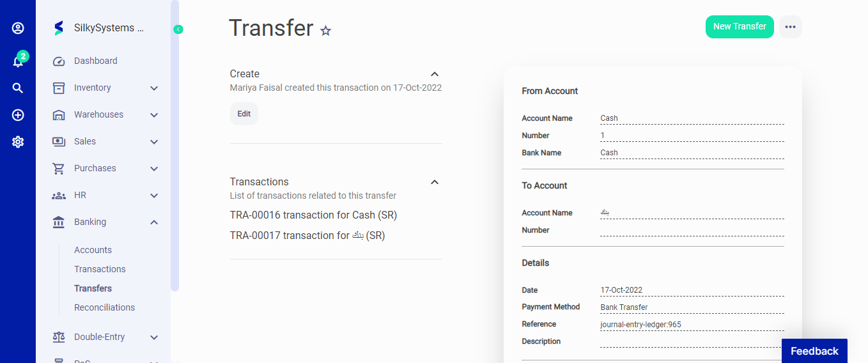Collapse the Create section
The width and height of the screenshot is (868, 363).
point(435,74)
